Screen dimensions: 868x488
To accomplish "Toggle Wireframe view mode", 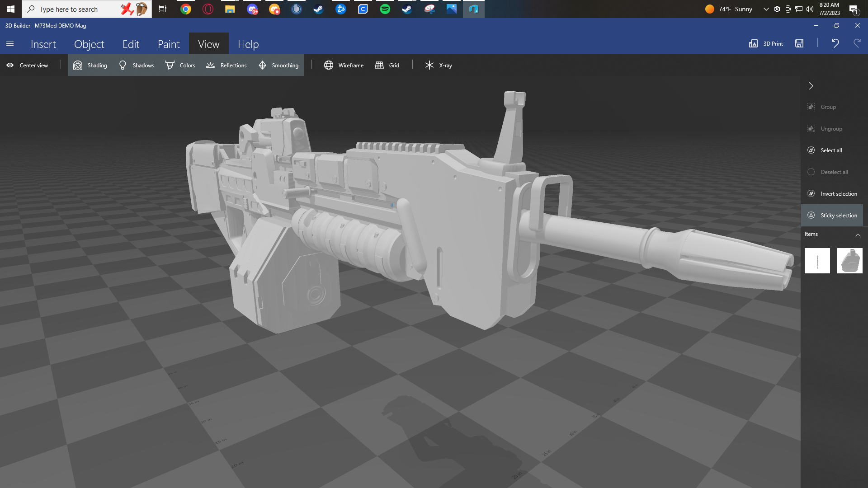I will point(344,66).
